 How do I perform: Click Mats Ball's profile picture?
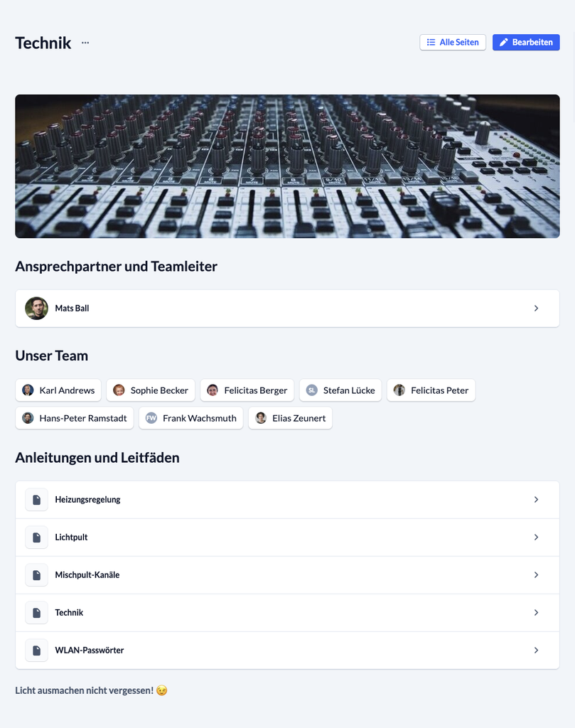coord(37,309)
